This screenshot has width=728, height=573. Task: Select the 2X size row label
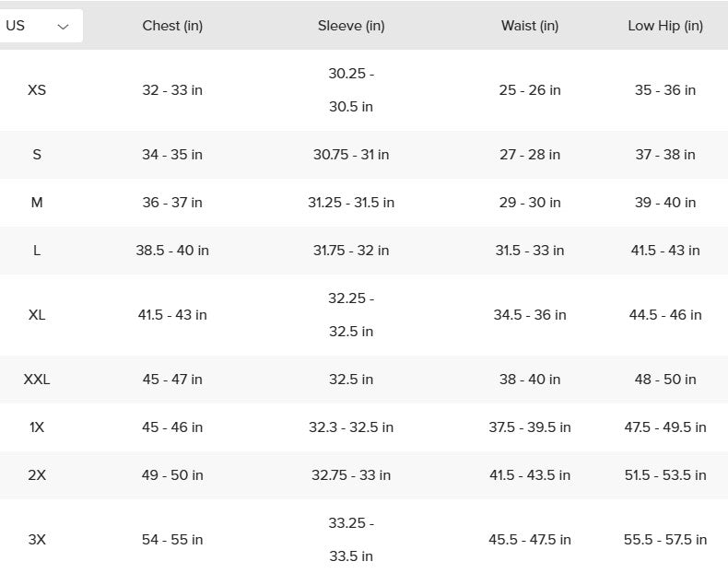[37, 475]
